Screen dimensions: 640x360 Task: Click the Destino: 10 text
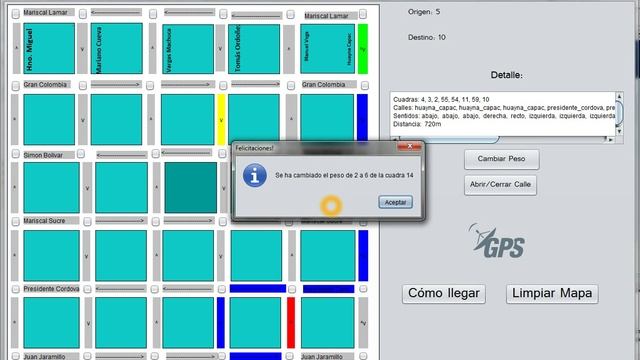click(x=427, y=37)
